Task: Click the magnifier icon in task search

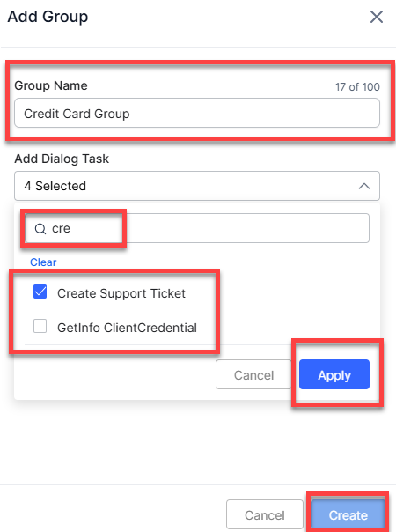Action: pos(40,229)
